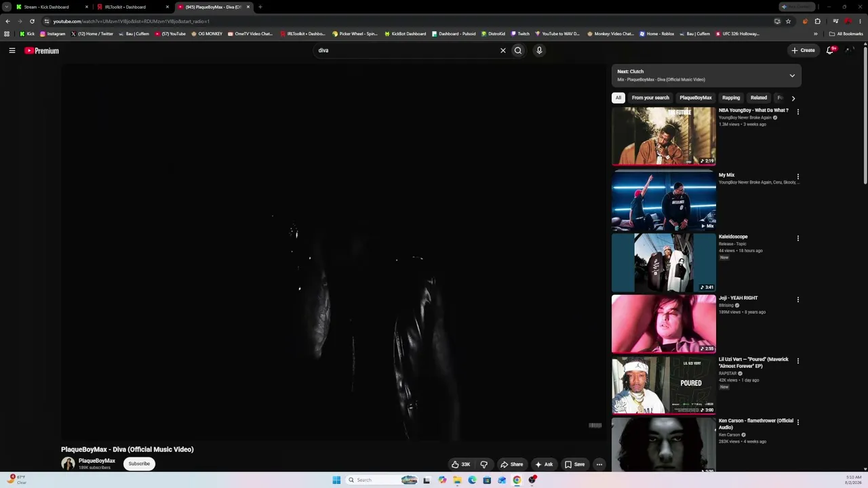Select the From your search chip
The image size is (868, 488).
(x=650, y=98)
